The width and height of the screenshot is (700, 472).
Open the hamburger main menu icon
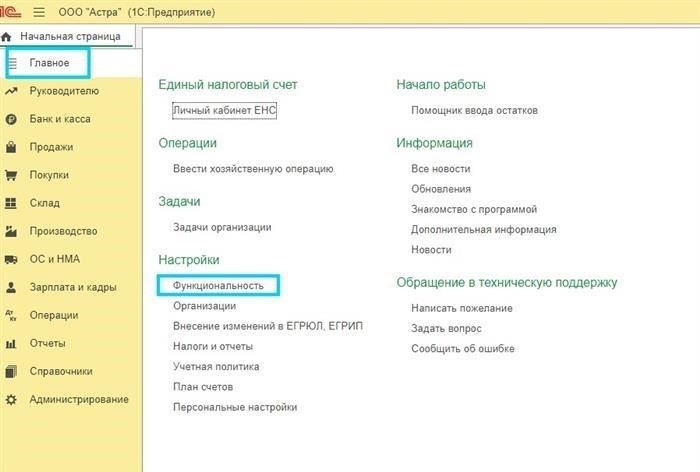click(39, 12)
